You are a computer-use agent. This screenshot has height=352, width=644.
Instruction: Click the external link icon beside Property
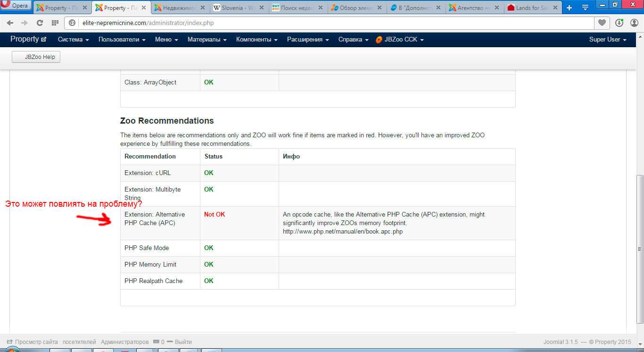tap(44, 40)
